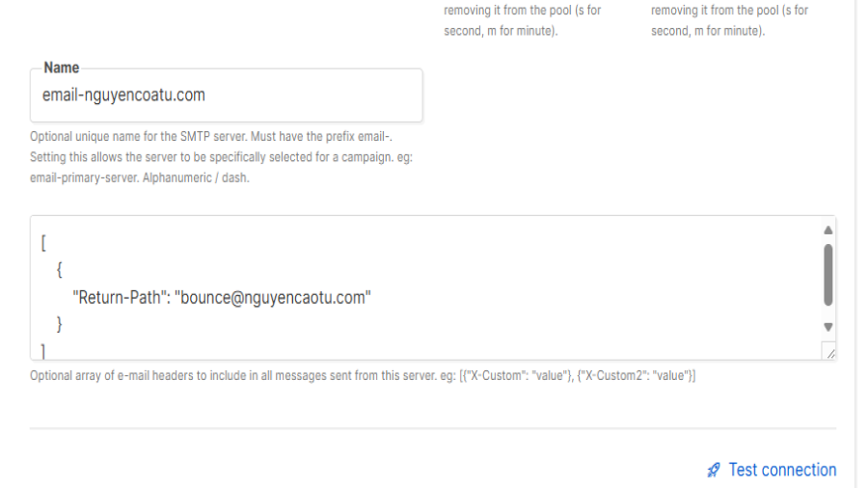
Task: Open the Test connection link
Action: (782, 470)
